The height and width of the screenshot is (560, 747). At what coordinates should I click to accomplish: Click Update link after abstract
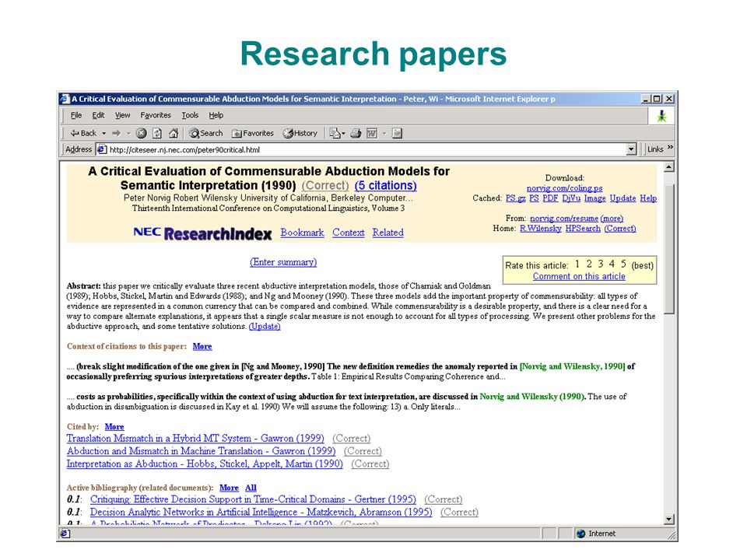pos(265,326)
